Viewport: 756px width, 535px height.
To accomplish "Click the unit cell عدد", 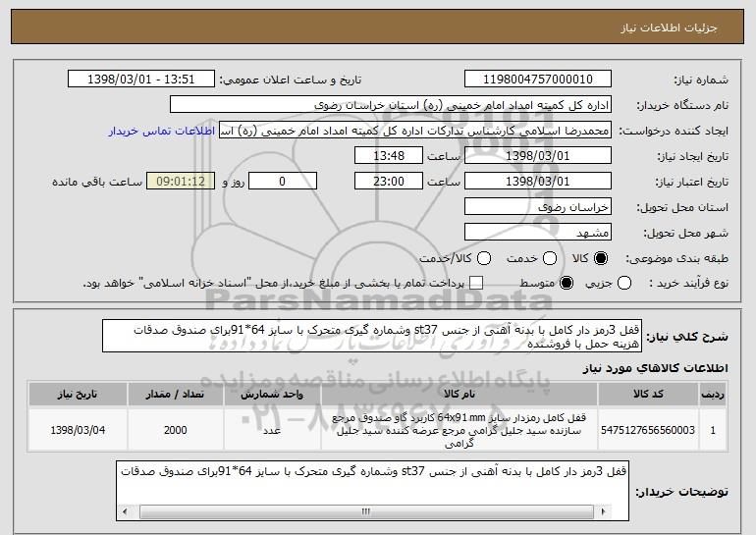I will point(272,430).
